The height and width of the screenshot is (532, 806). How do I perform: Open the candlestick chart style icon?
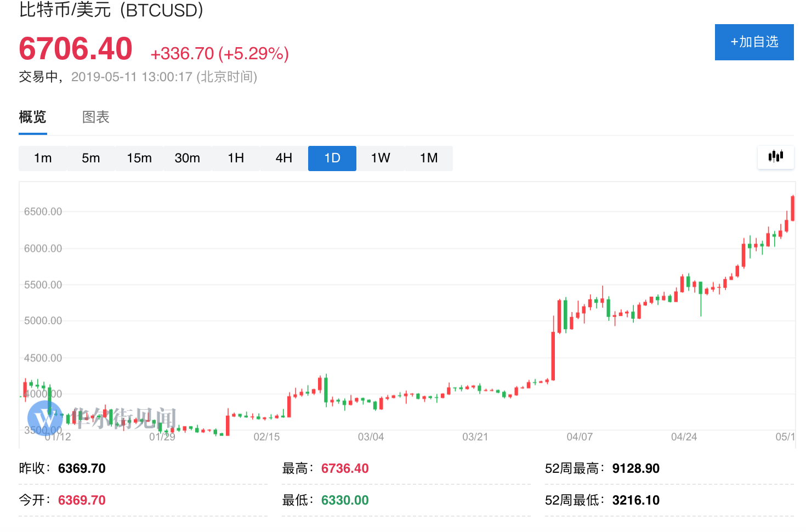[x=775, y=157]
